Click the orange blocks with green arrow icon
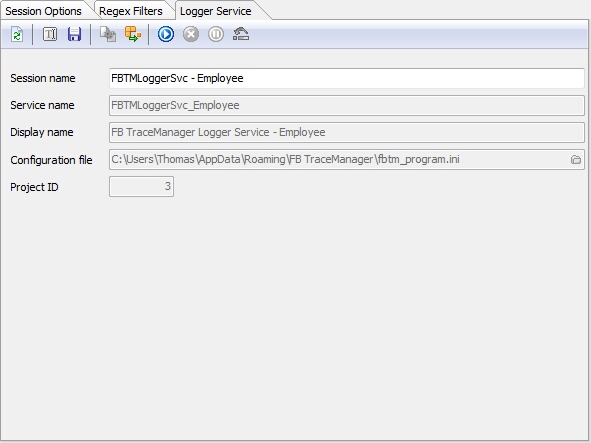Image resolution: width=591 pixels, height=443 pixels. pyautogui.click(x=133, y=34)
